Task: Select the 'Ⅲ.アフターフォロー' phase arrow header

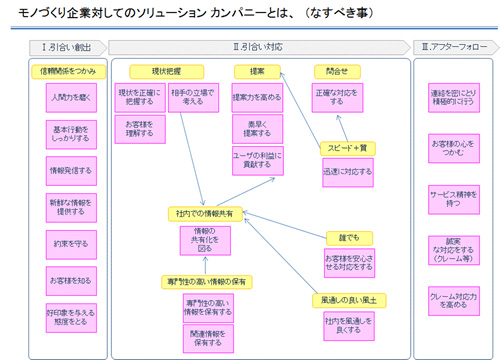Action: pyautogui.click(x=456, y=47)
